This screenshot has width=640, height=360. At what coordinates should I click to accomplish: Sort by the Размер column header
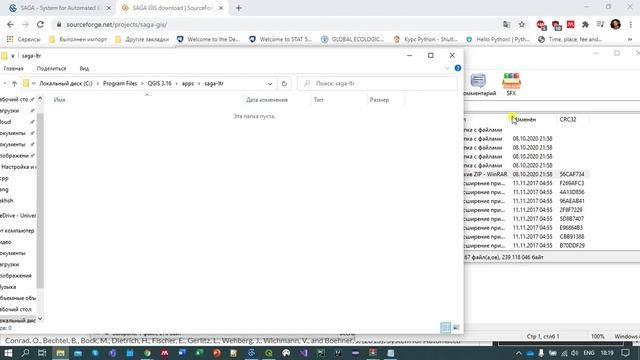[x=379, y=100]
